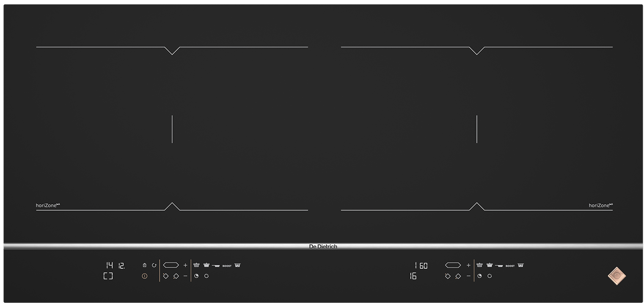Increase power with the right panel plus key

tap(468, 265)
